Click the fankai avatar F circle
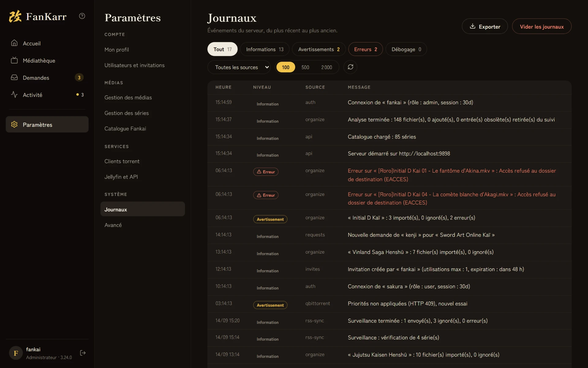The height and width of the screenshot is (368, 588). [16, 353]
